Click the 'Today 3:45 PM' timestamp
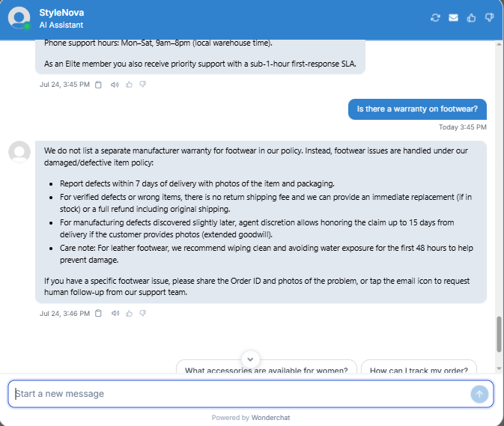This screenshot has height=426, width=504. 463,127
